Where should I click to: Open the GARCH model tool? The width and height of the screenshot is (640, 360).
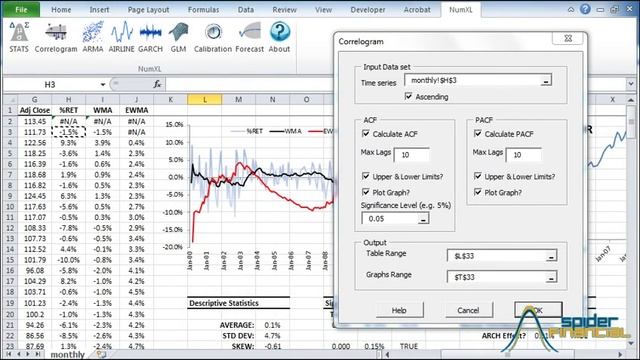(150, 38)
